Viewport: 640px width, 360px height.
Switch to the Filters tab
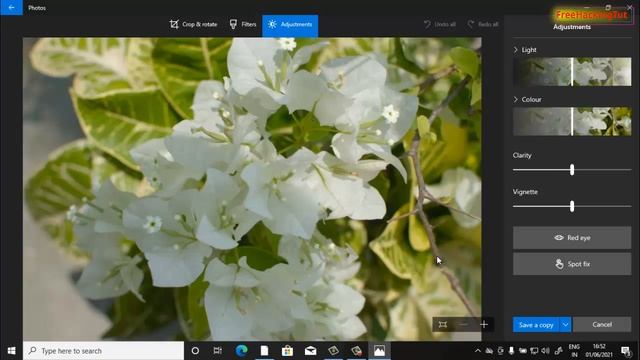(243, 24)
